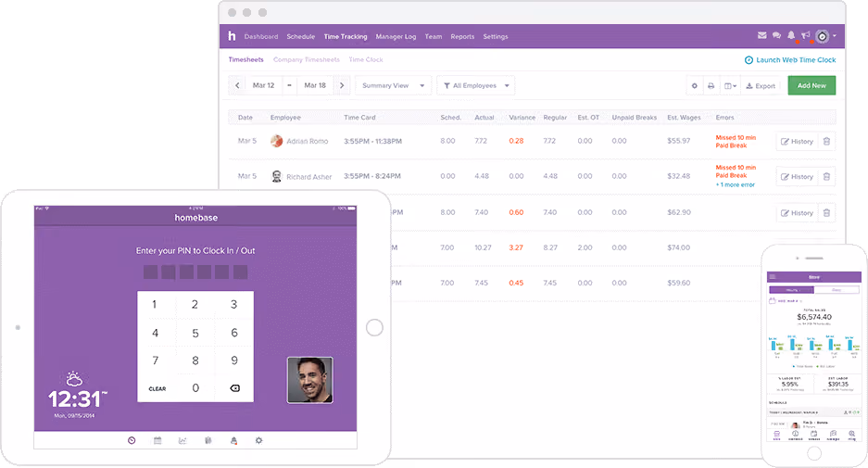This screenshot has width=868, height=468.
Task: Select the Timesheets sub-tab
Action: click(245, 59)
